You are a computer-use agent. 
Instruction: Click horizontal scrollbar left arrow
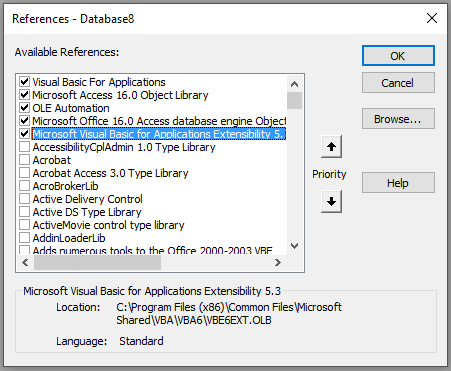coord(25,263)
